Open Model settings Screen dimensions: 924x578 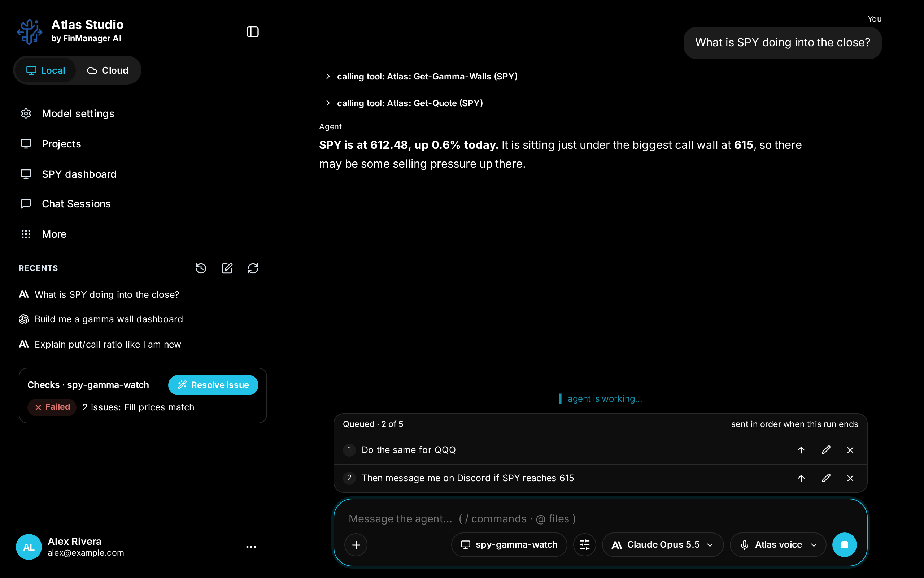click(x=67, y=113)
